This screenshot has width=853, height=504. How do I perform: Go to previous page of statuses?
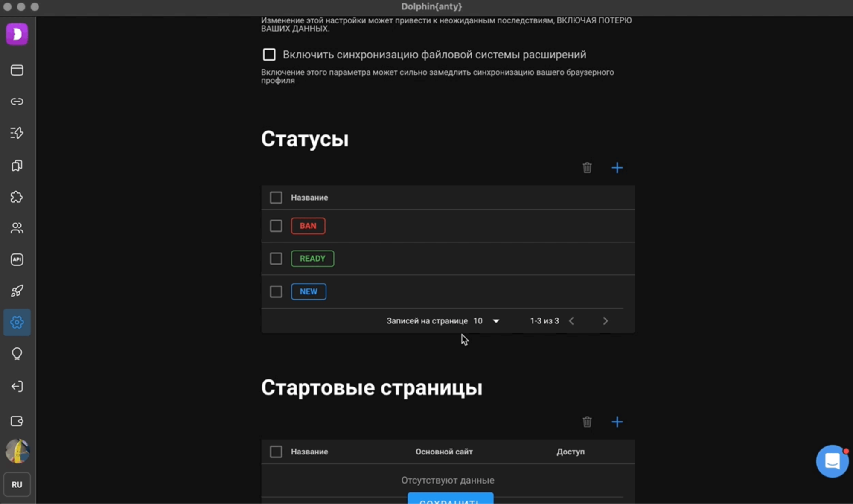[571, 321]
